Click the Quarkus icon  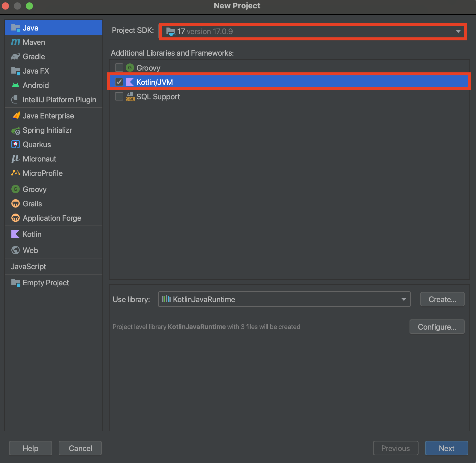coord(16,144)
